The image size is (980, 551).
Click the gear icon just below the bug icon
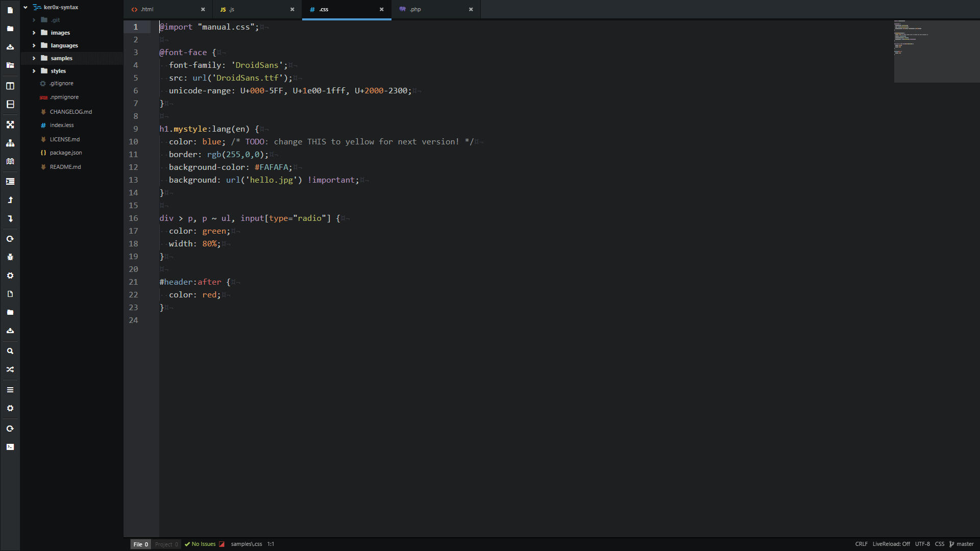point(10,275)
